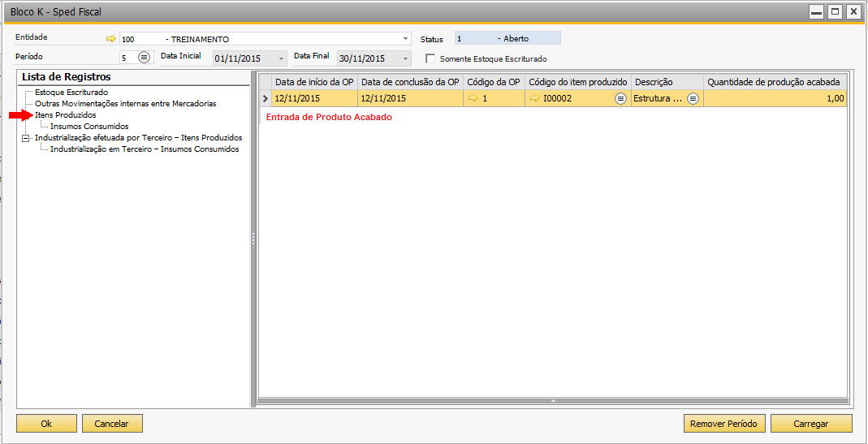Screen dimensions: 868x444
Task: Open the Status dropdown
Action: pos(555,39)
